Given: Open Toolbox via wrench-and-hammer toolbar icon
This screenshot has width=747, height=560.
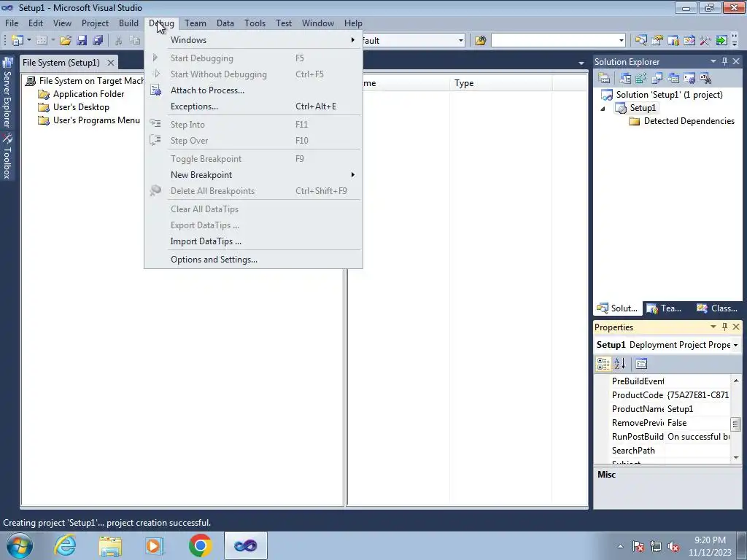Looking at the screenshot, I should pyautogui.click(x=705, y=41).
